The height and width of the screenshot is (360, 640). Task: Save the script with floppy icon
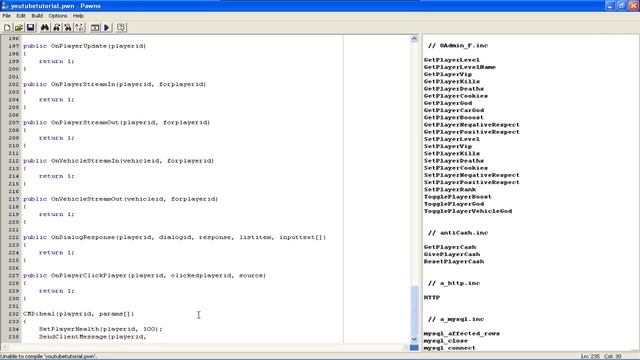click(x=31, y=27)
